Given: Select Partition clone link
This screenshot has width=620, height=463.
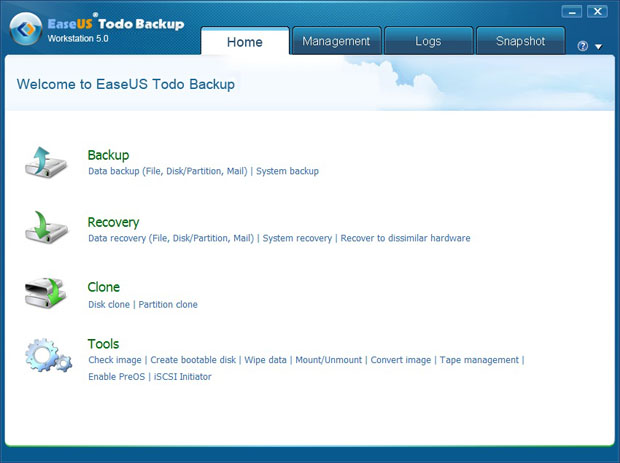Looking at the screenshot, I should [168, 304].
